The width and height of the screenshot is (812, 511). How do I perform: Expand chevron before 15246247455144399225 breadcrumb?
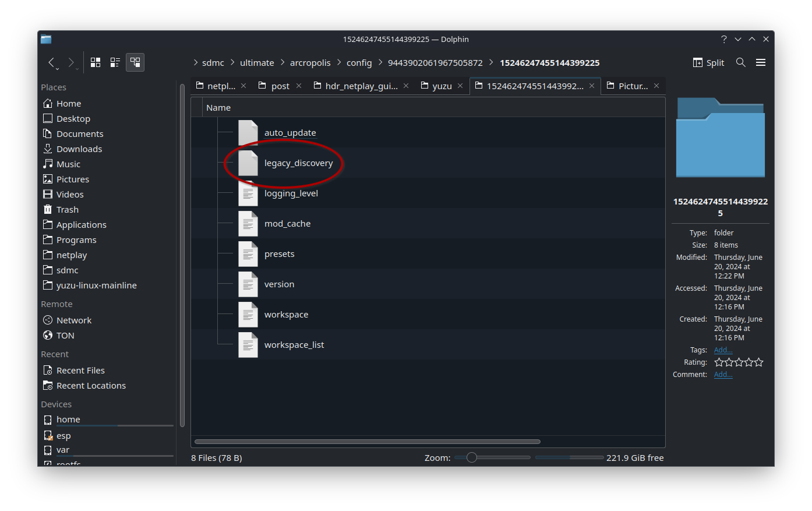pyautogui.click(x=491, y=62)
